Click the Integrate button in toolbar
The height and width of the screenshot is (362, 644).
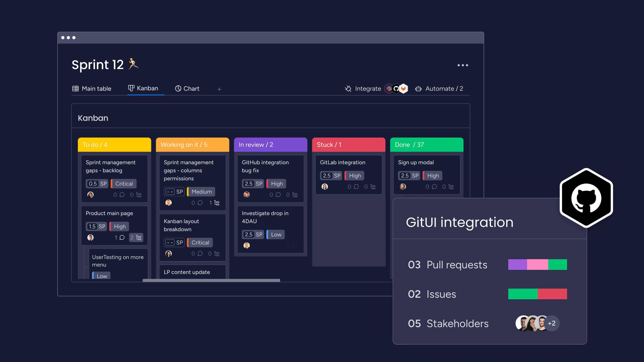(x=363, y=88)
